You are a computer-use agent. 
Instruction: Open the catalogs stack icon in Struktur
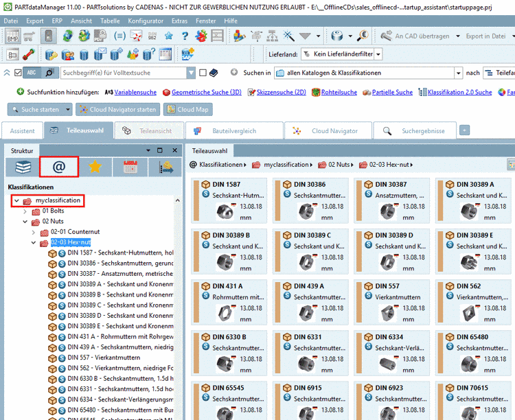pos(23,167)
